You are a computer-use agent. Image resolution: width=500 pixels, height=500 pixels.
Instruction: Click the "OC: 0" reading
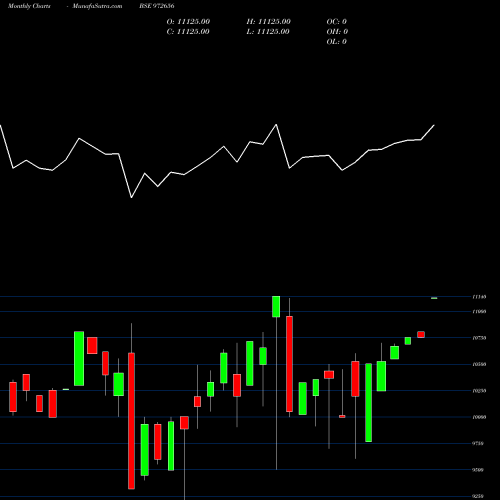[x=337, y=22]
